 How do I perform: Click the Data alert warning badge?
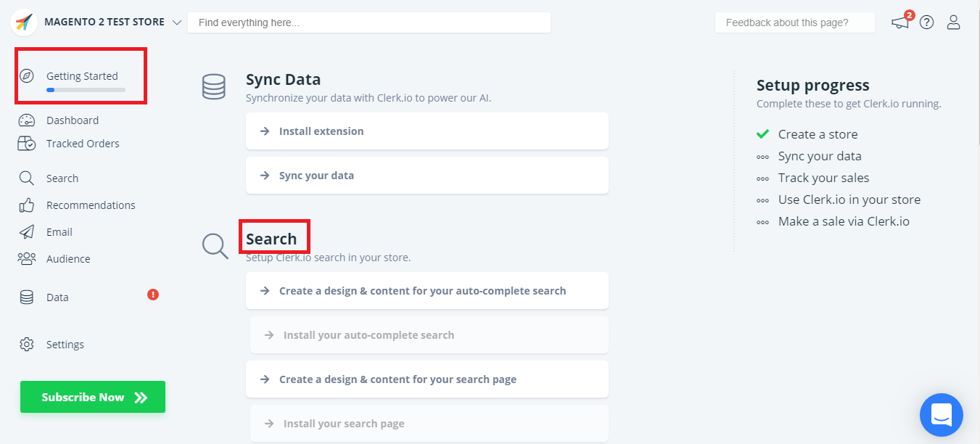(153, 295)
